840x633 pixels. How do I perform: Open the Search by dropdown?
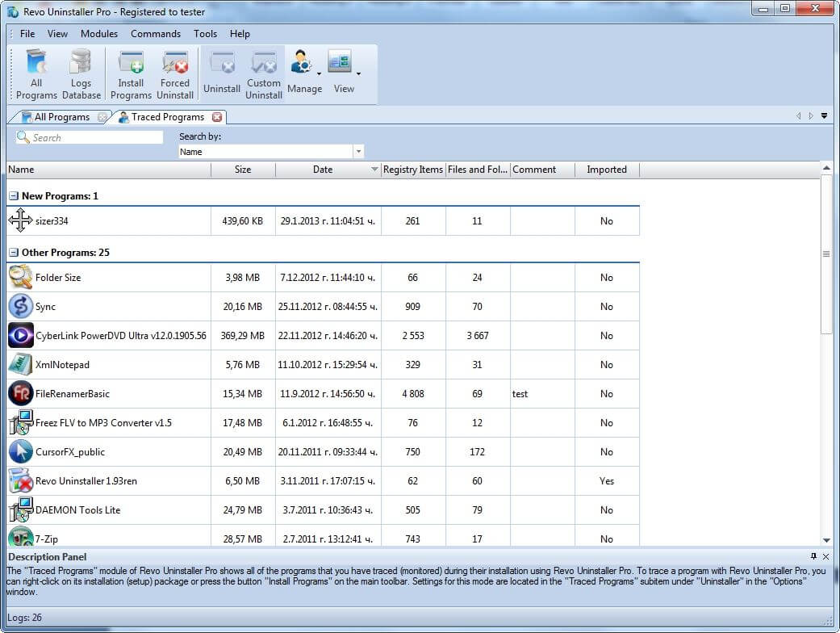click(358, 152)
